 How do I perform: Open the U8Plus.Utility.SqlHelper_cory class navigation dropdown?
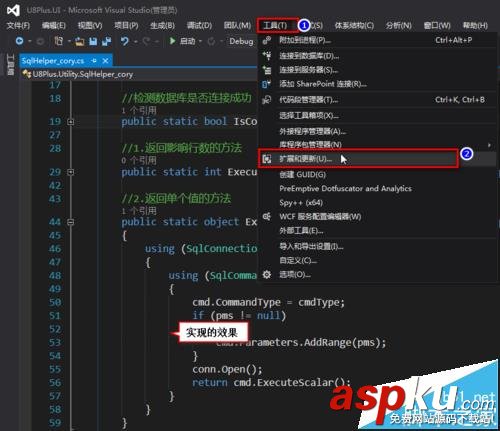tap(139, 74)
